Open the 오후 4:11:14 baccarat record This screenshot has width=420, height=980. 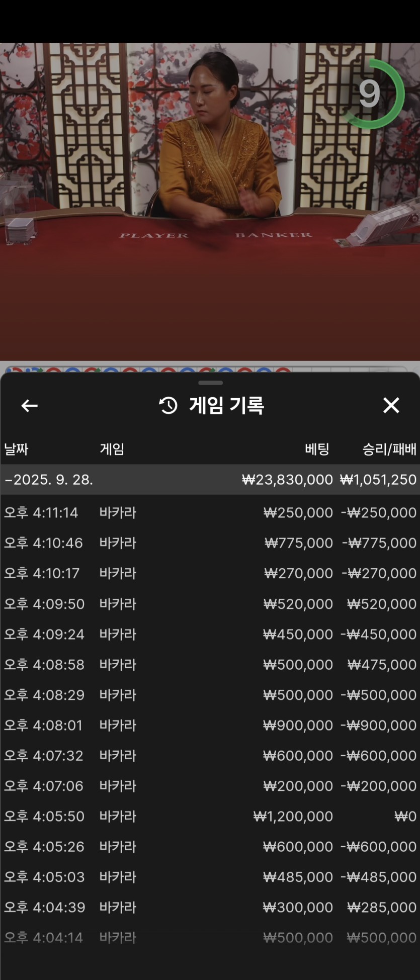(210, 513)
